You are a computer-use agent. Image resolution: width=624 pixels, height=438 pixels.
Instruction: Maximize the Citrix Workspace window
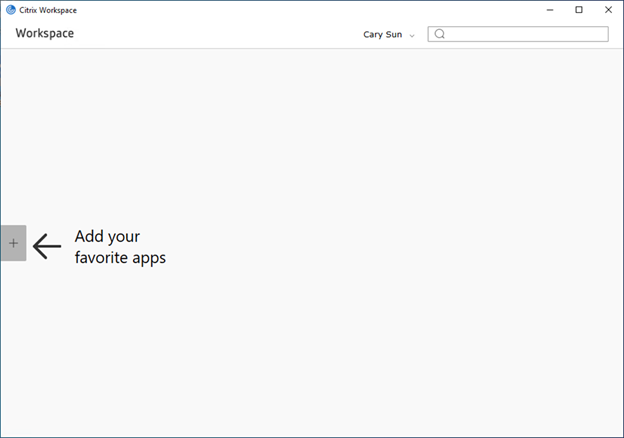point(579,10)
